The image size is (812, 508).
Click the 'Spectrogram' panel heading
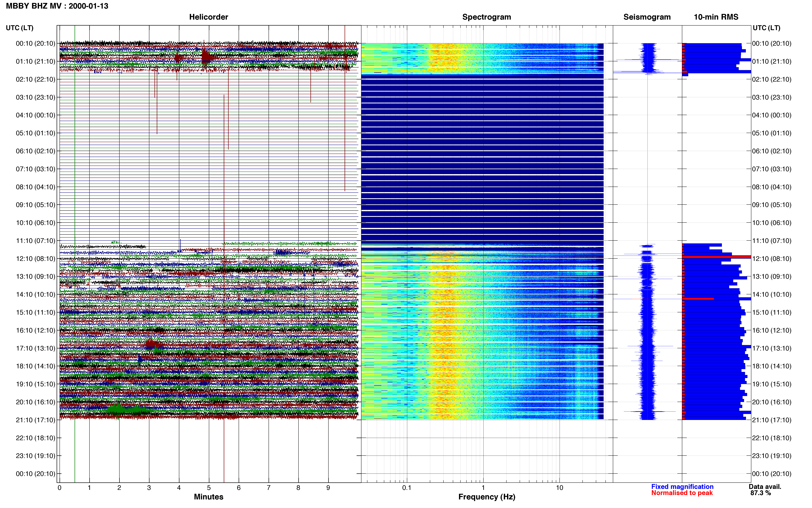coord(487,17)
